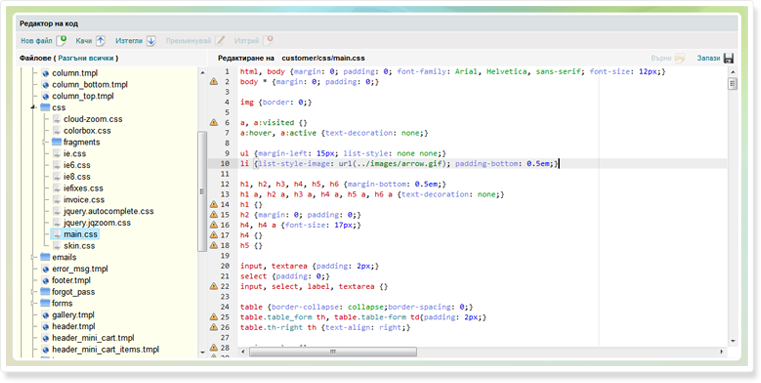Expand the forgot_pass folder node
761x383 pixels.
33,292
